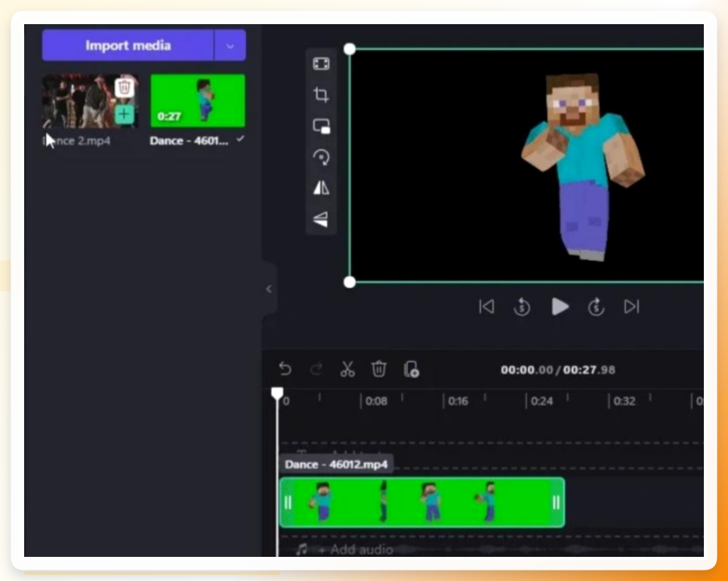
Task: Click the Dance - 46012.mp4 clip label
Action: coord(336,465)
